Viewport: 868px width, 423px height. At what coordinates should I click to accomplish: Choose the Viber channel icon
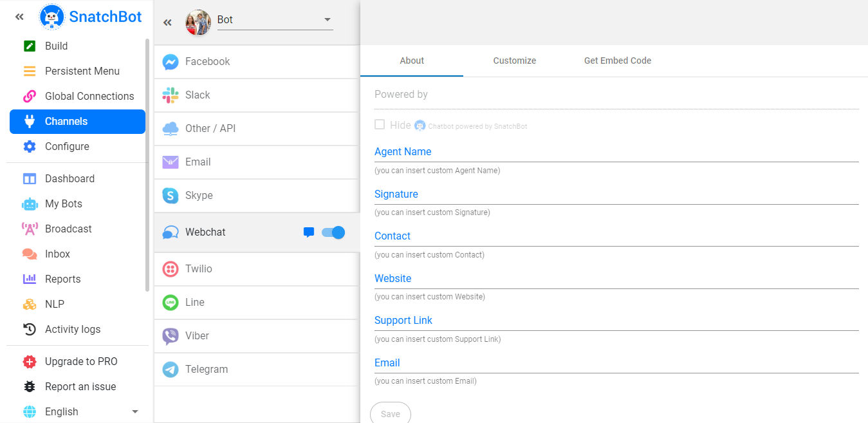[x=171, y=336]
